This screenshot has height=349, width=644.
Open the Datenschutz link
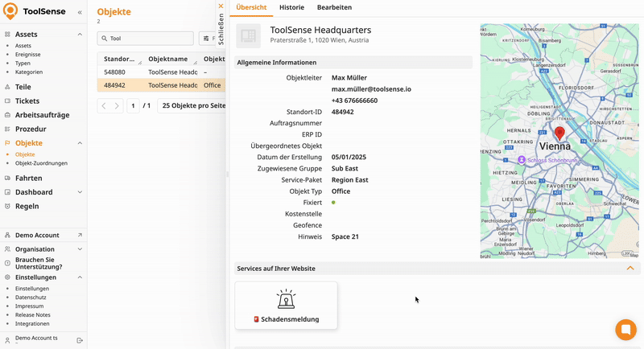31,298
